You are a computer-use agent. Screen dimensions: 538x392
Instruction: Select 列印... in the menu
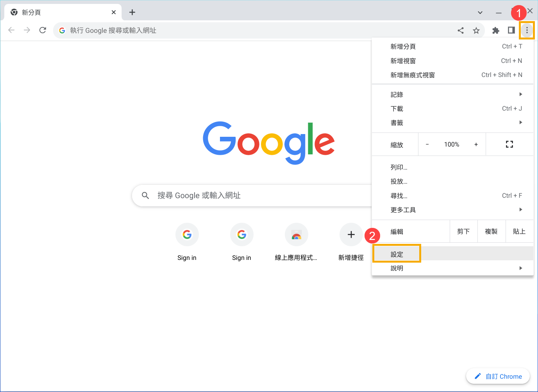coord(452,167)
